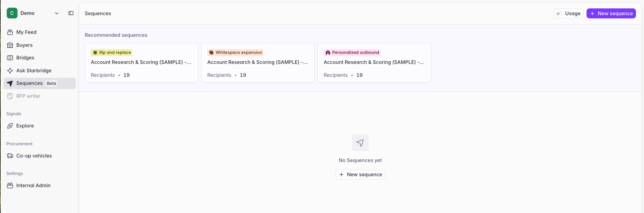Viewport: 644px width, 213px height.
Task: Click the purple New sequence button
Action: coord(611,14)
